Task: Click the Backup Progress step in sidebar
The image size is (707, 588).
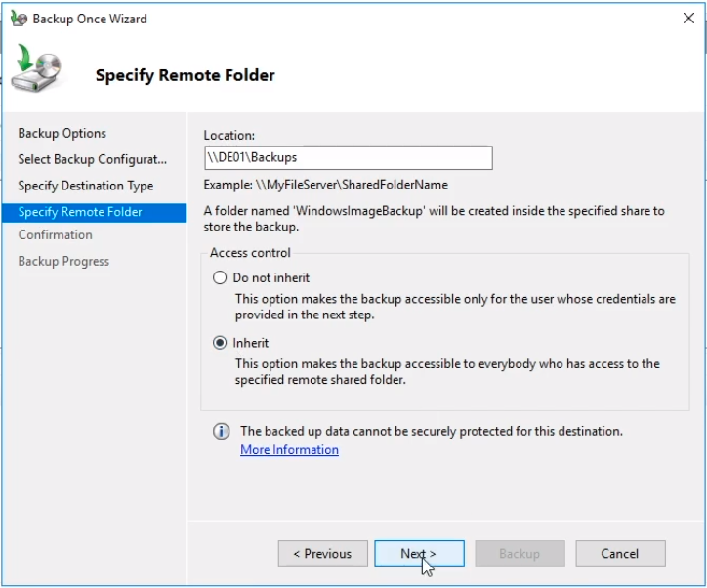Action: tap(63, 262)
